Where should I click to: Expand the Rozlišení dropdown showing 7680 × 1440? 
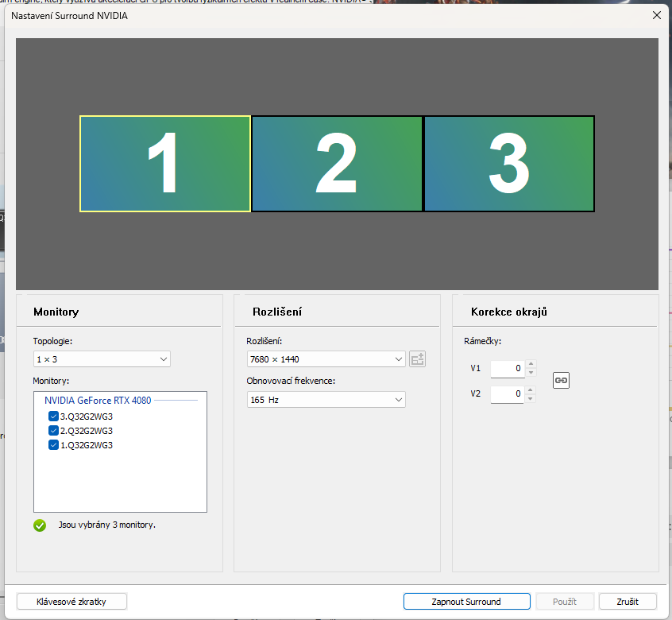pos(326,359)
